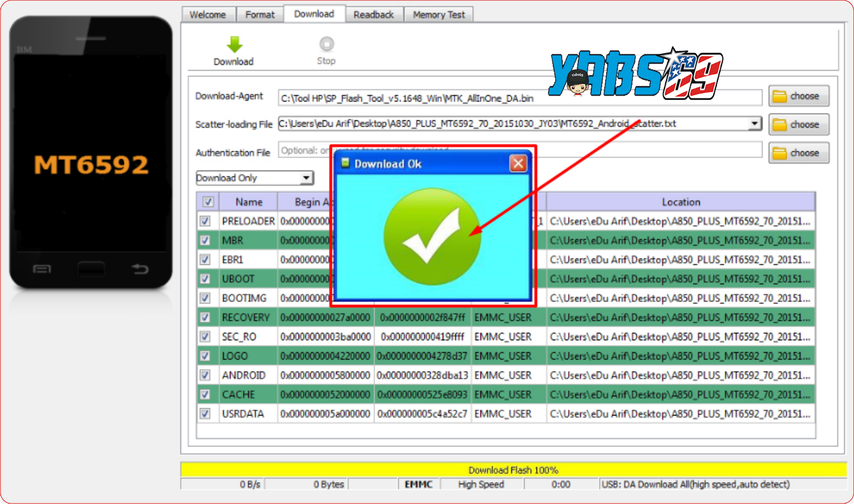Disable the BOOTIMG partition checkbox

pos(205,298)
